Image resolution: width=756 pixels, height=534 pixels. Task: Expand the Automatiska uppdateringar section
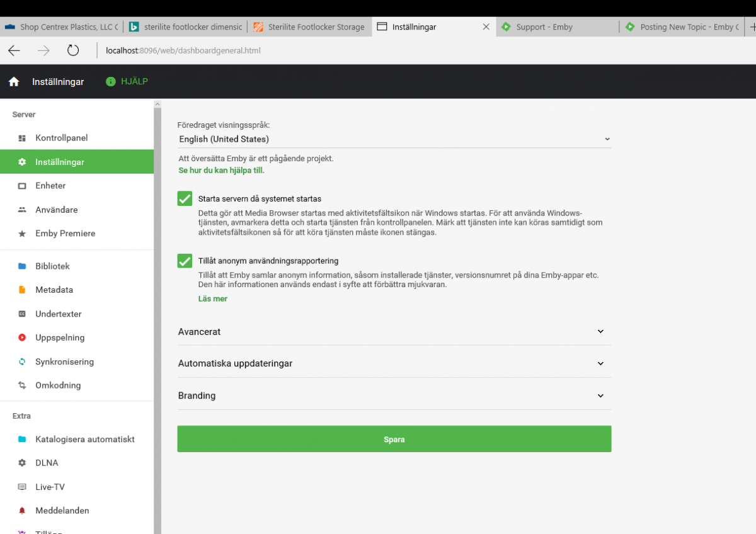point(394,363)
